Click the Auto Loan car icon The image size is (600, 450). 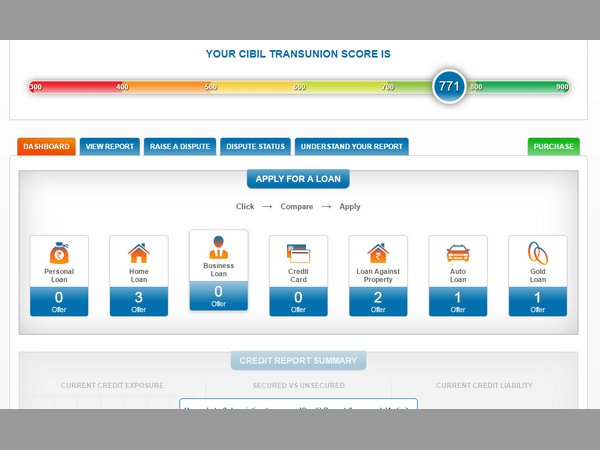458,253
